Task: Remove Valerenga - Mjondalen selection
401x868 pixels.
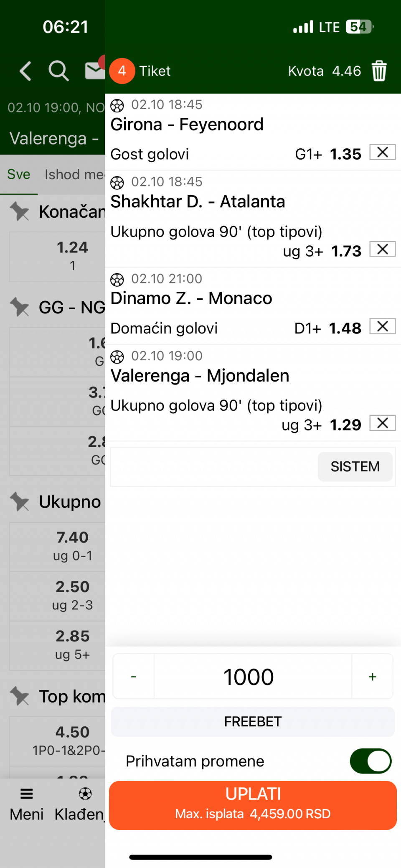Action: tap(382, 423)
